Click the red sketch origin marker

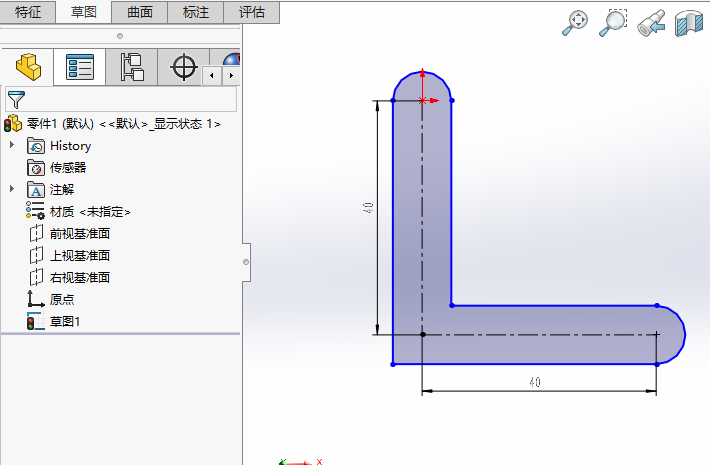click(422, 100)
